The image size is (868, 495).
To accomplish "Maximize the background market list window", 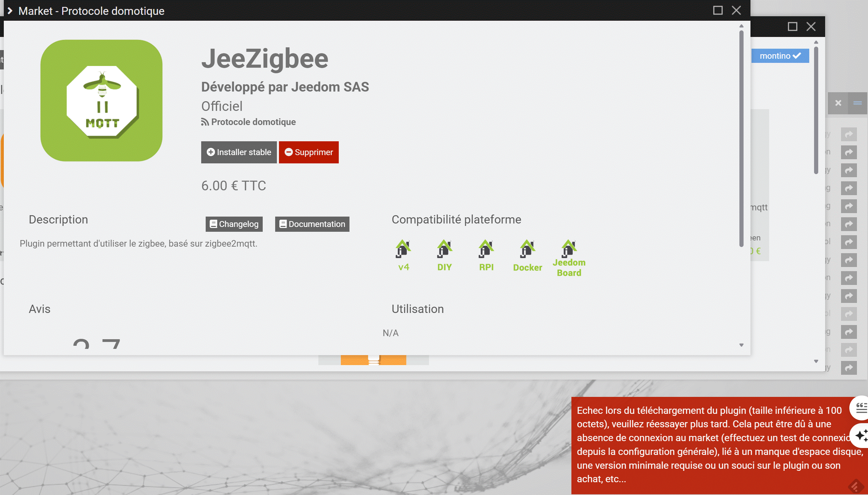I will pos(792,27).
